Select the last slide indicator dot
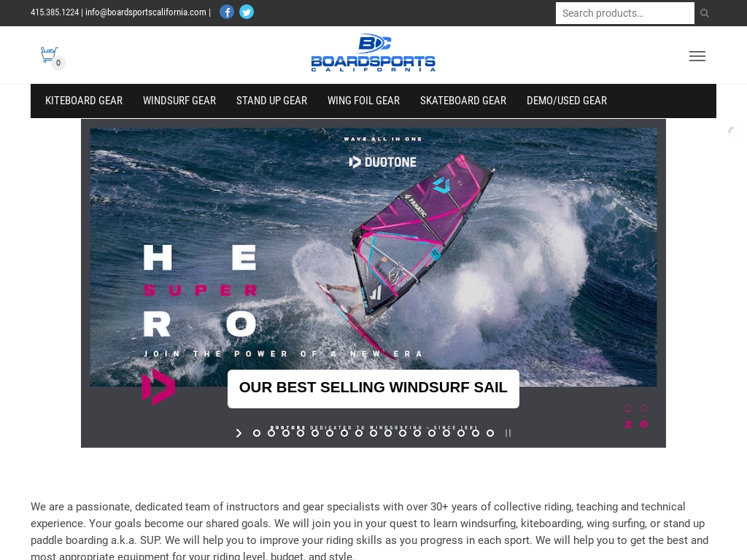 489,433
